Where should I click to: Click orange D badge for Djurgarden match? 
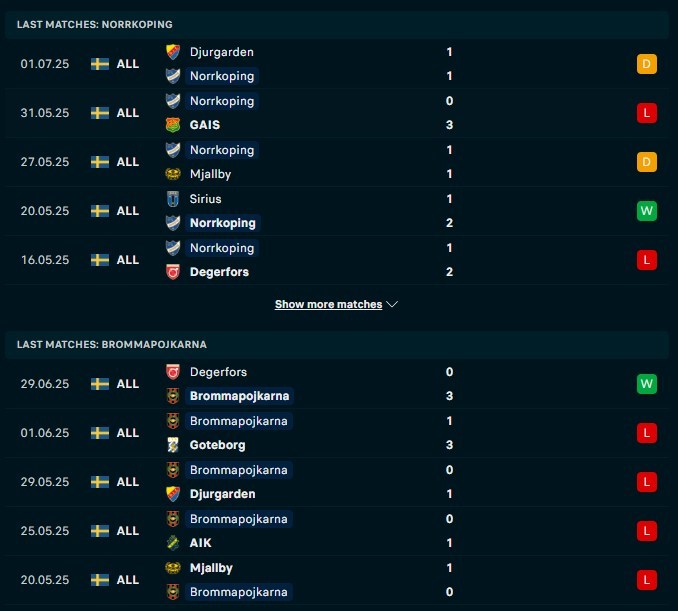(646, 64)
